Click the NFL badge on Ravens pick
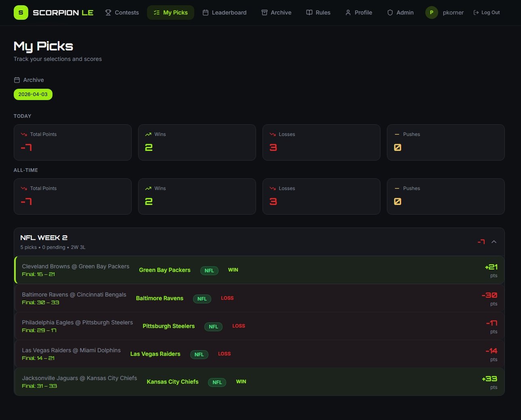 [x=202, y=299]
